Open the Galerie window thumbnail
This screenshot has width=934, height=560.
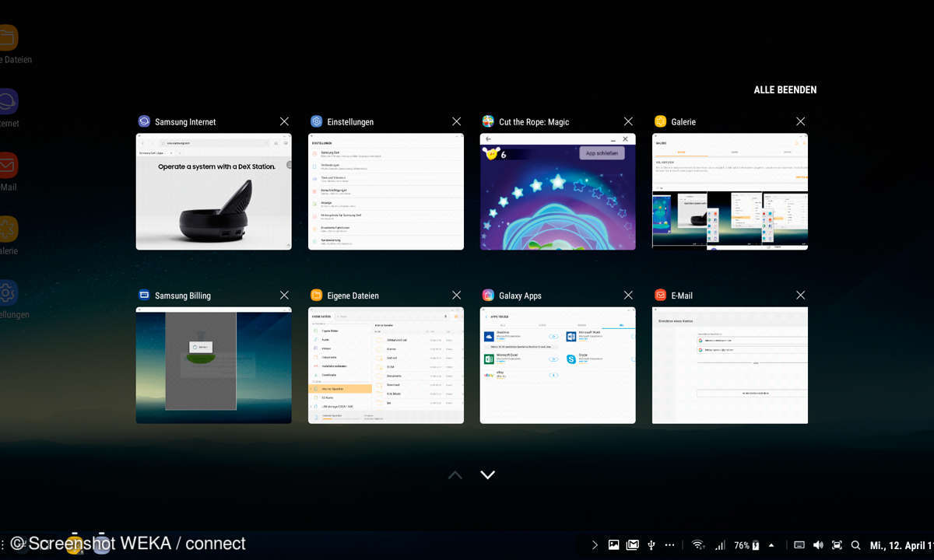click(x=730, y=191)
